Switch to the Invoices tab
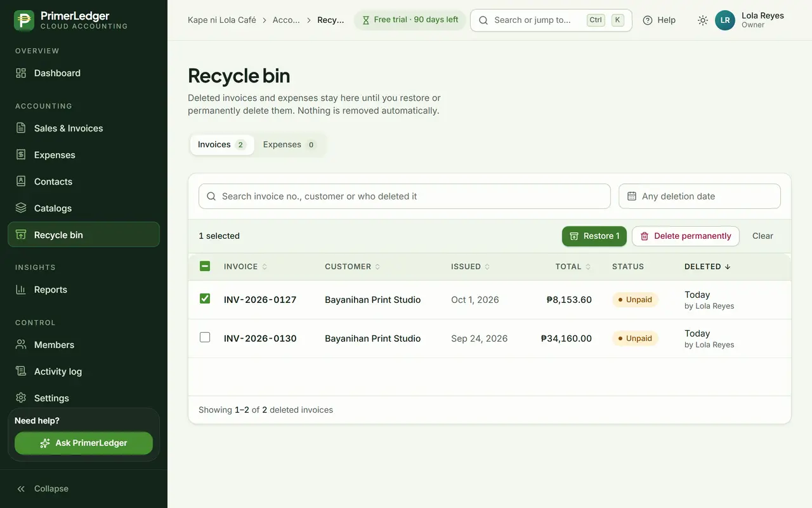Screen dimensions: 812x508 (x=222, y=145)
